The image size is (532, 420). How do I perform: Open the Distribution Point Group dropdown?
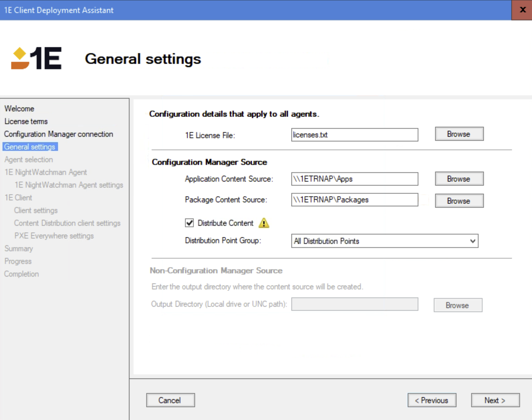[385, 241]
